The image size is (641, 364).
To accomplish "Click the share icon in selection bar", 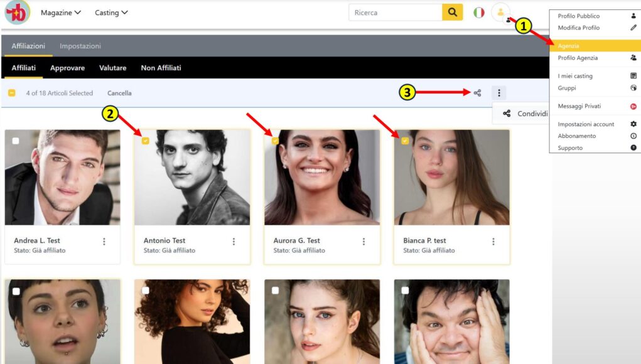I will [478, 93].
